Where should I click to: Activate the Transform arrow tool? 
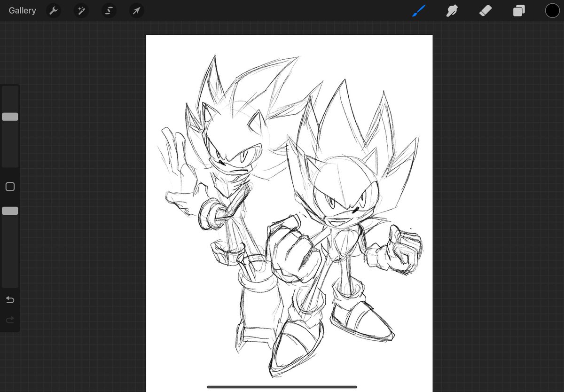click(x=136, y=10)
